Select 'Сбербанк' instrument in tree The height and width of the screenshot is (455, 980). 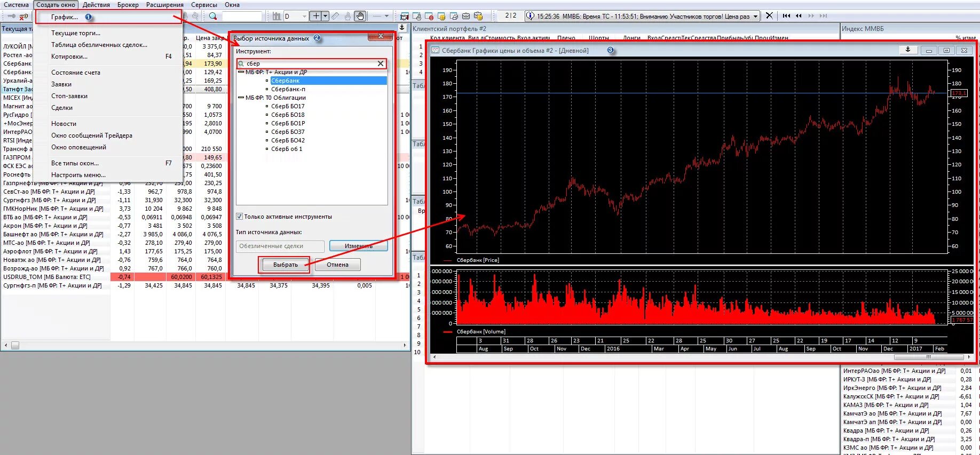[x=286, y=81]
